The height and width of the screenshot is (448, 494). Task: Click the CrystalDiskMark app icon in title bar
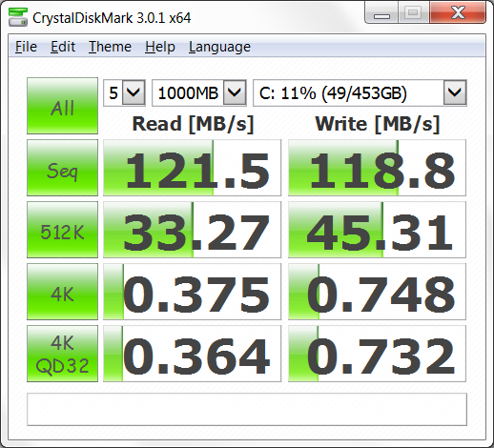tap(18, 17)
